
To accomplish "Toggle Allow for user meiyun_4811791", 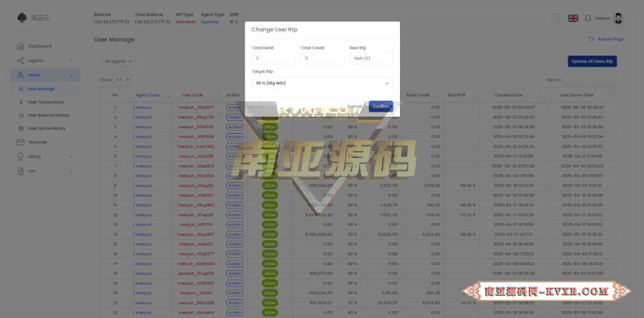I will (270, 224).
